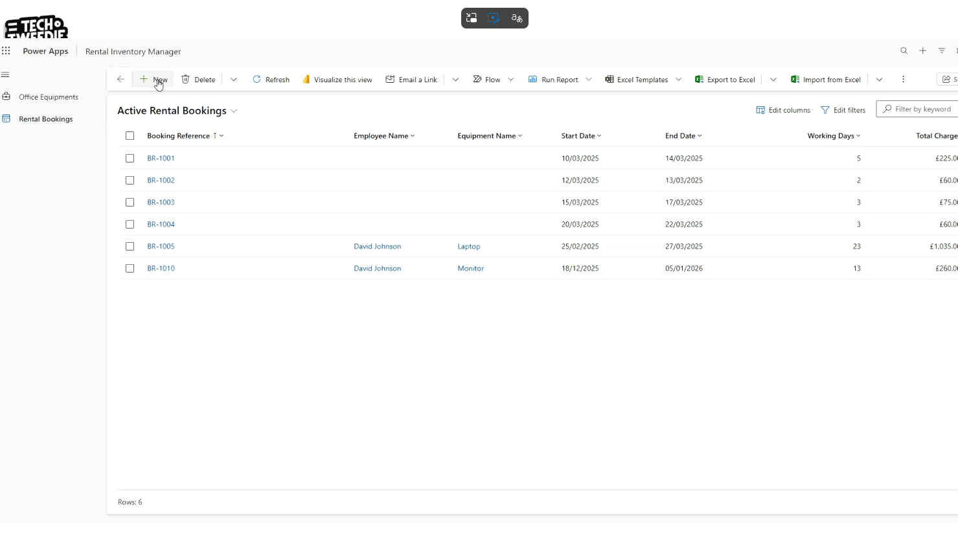Select Rental Bookings in the sidebar
The width and height of the screenshot is (958, 560).
tap(45, 119)
